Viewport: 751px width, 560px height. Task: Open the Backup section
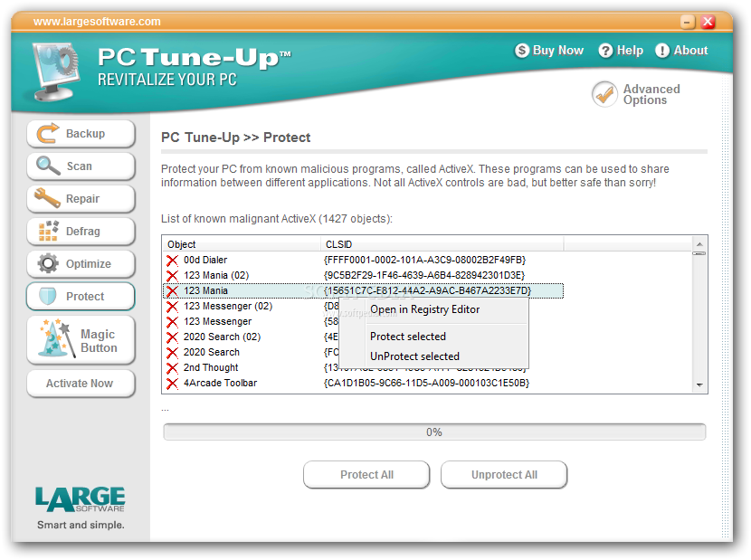pyautogui.click(x=81, y=134)
